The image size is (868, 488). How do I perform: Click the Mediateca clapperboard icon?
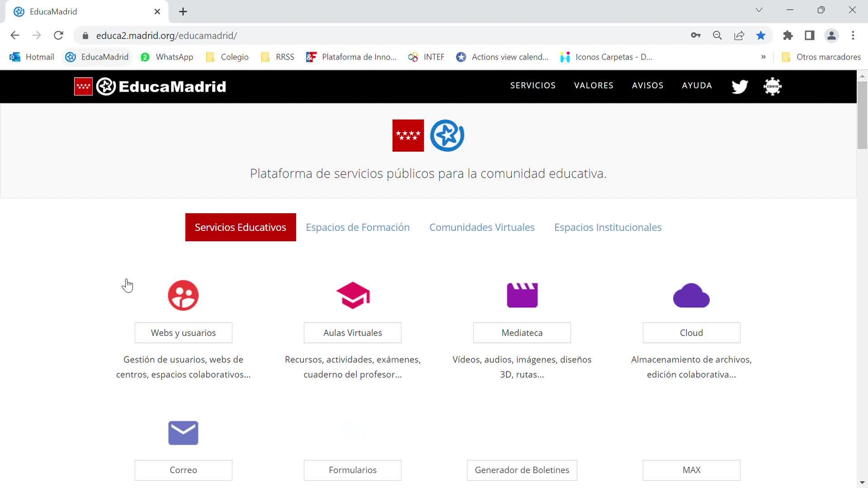[x=522, y=296]
